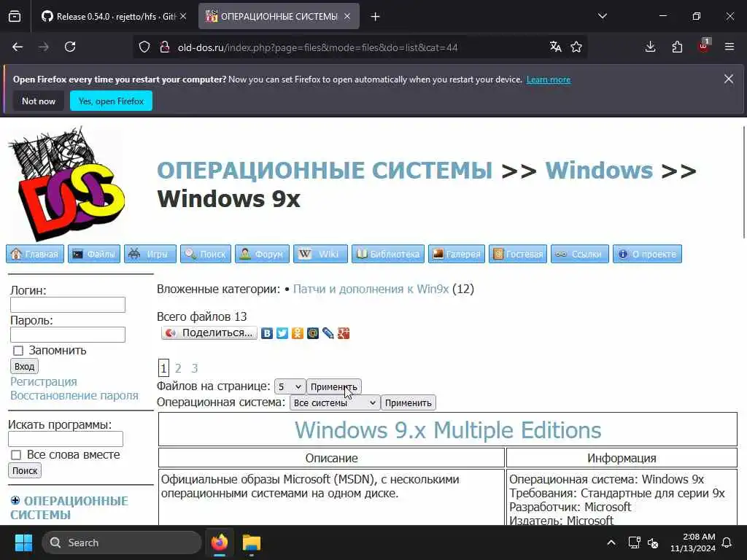Close the ОПЕРАЦИОННЫЕ СИСТЕМЫ tab
This screenshot has width=747, height=560.
click(x=347, y=16)
